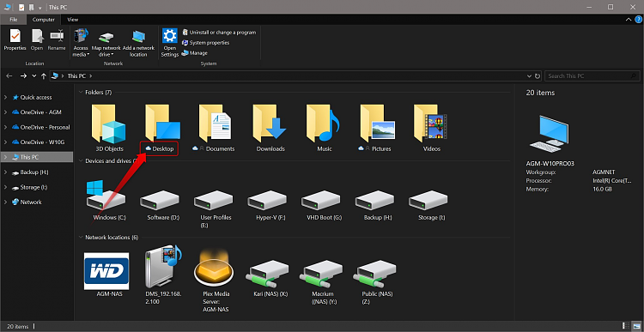The image size is (644, 332).
Task: Switch to details view in status bar
Action: (625, 326)
